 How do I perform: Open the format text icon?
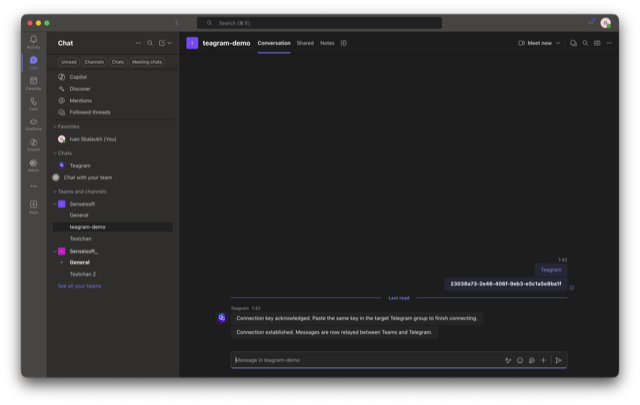(x=508, y=360)
